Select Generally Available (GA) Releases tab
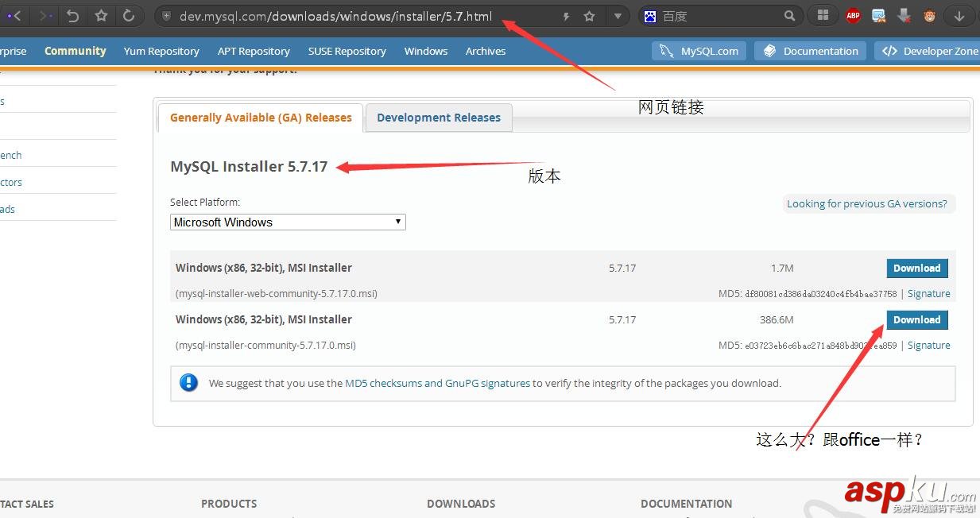The width and height of the screenshot is (980, 518). coord(261,118)
